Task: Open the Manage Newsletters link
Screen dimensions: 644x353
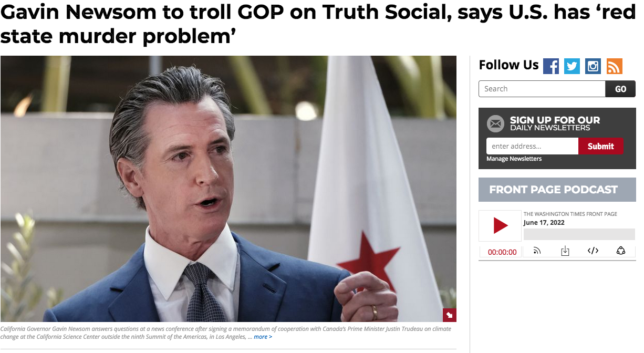Action: click(514, 159)
